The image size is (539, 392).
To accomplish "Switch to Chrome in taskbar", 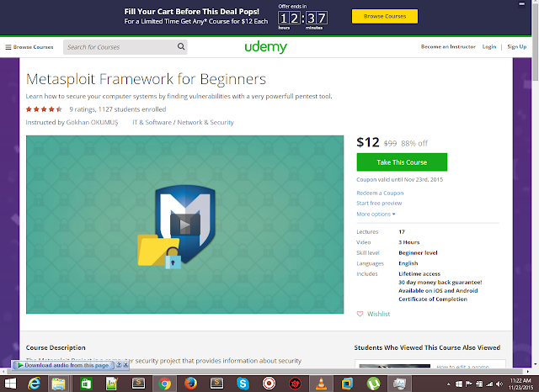I will coord(165,384).
